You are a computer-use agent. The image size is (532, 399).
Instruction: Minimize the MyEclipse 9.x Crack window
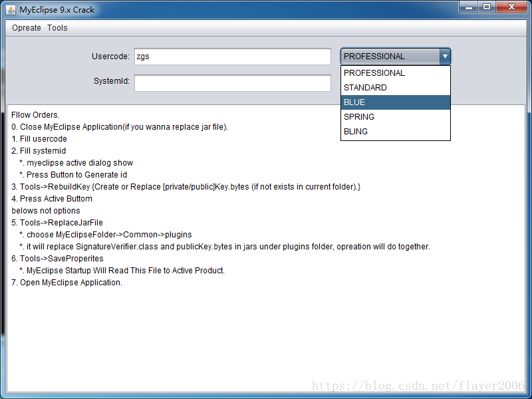pyautogui.click(x=469, y=7)
